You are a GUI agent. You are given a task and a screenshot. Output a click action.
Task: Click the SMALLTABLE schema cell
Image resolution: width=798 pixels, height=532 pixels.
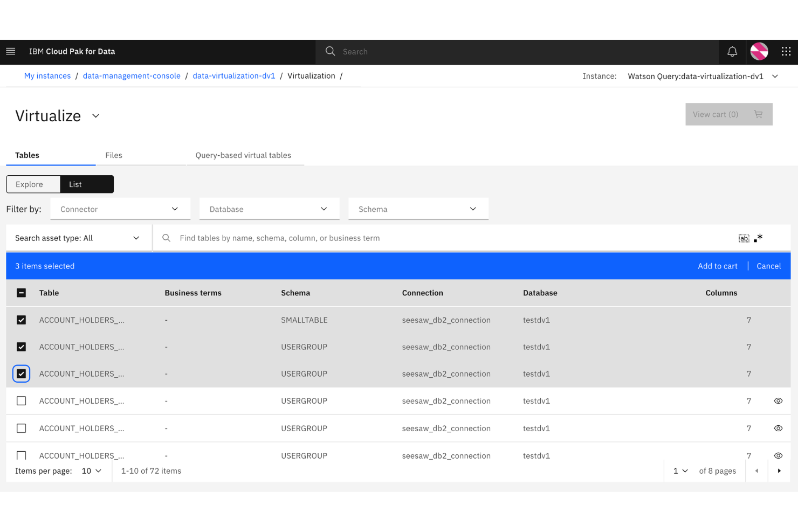point(304,320)
